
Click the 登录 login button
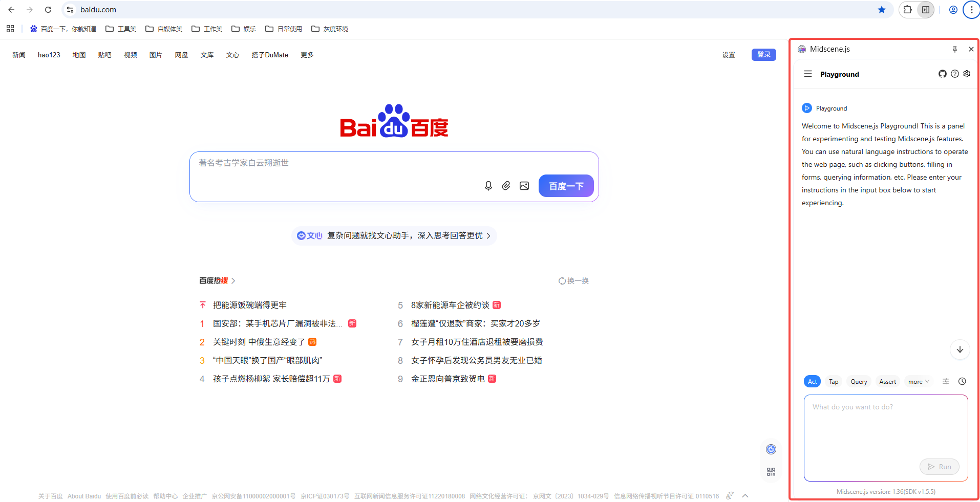tap(764, 55)
